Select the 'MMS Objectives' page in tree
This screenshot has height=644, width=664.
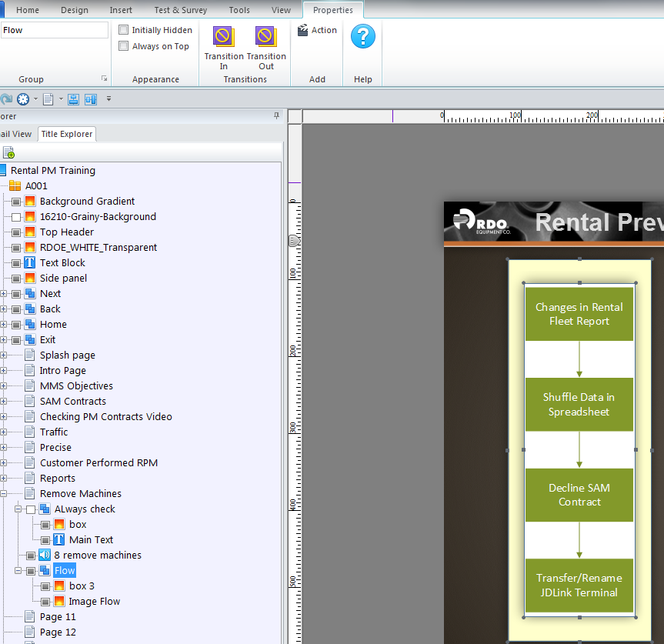pyautogui.click(x=77, y=385)
